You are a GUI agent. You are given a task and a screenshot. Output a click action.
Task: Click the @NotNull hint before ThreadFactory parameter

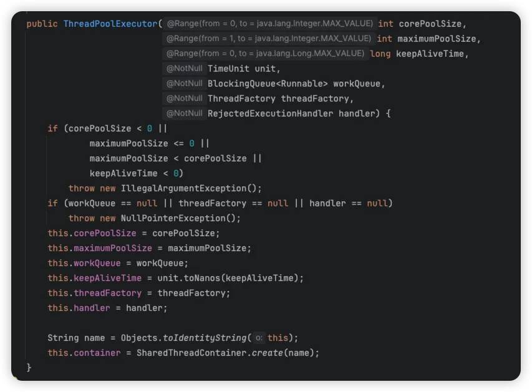(185, 98)
